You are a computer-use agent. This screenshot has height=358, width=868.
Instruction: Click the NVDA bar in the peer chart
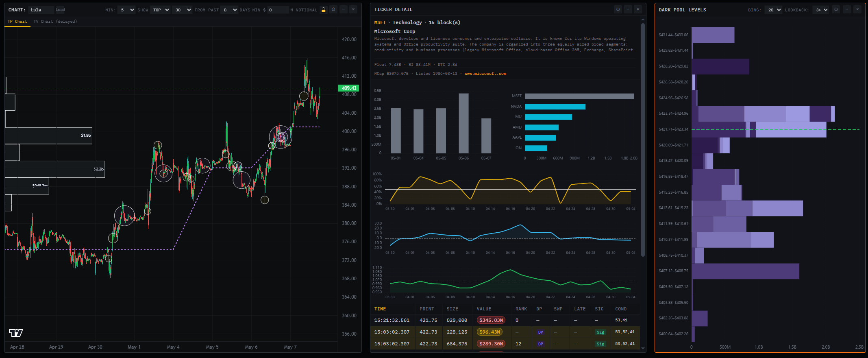[x=555, y=107]
